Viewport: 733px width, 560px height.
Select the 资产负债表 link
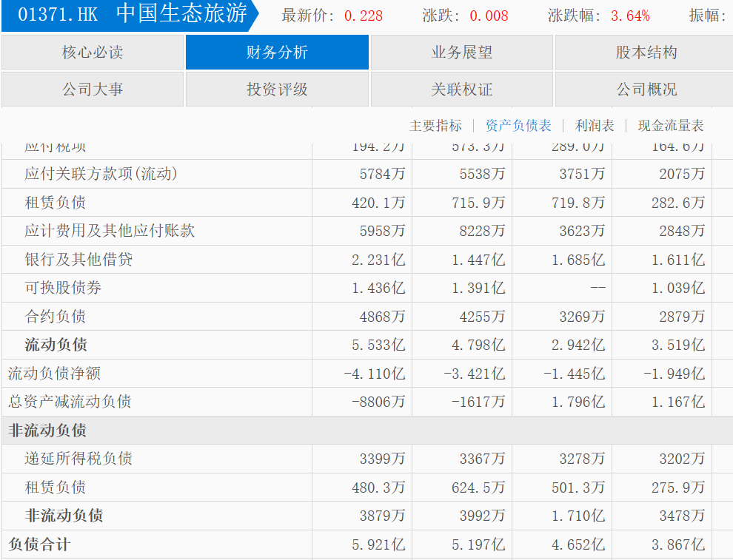point(518,126)
